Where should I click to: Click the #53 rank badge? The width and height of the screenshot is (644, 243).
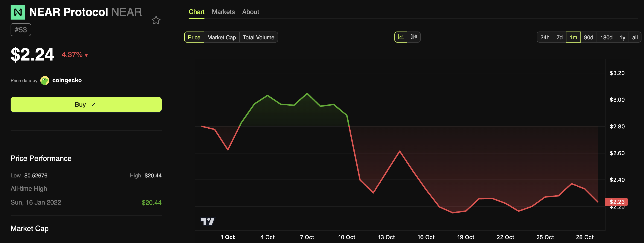[21, 30]
